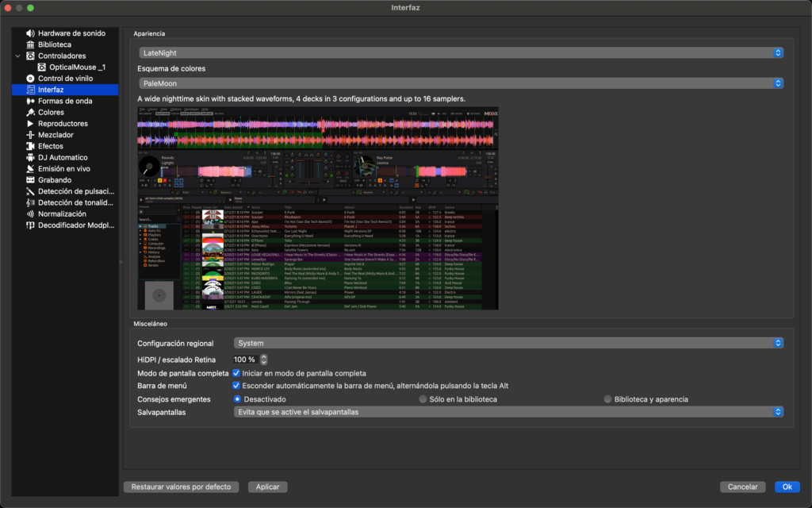Click the Colores palette icon
Viewport: 812px width, 508px height.
tap(31, 113)
